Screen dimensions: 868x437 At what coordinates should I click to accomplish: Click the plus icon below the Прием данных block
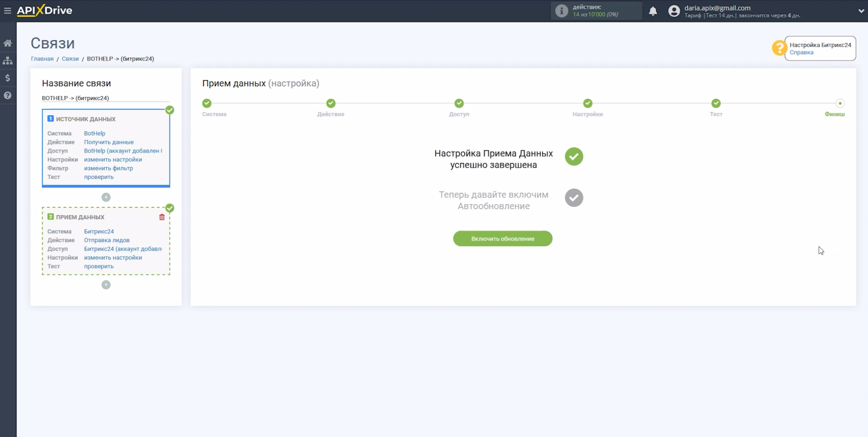pyautogui.click(x=106, y=285)
